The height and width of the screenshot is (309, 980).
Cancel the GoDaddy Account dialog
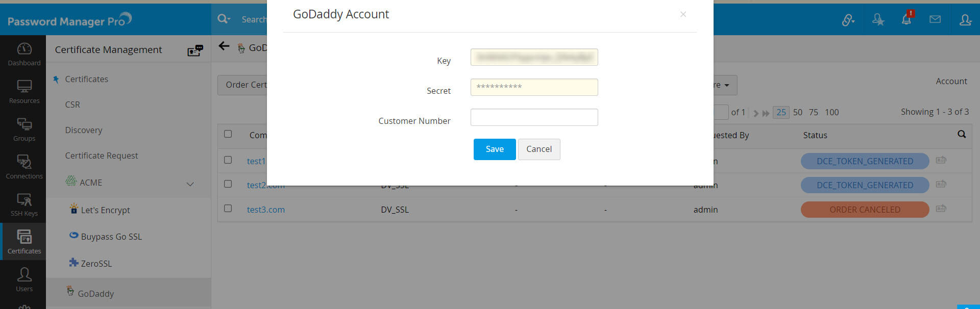(538, 149)
